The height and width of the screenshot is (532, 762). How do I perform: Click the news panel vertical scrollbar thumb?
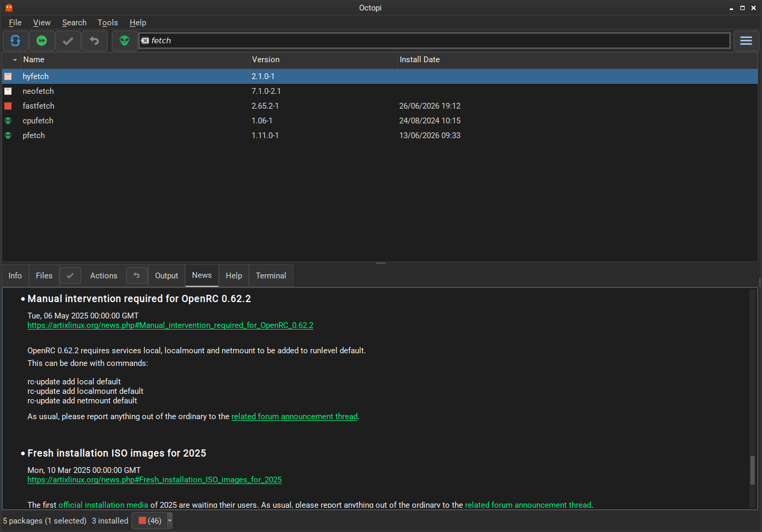pos(753,470)
